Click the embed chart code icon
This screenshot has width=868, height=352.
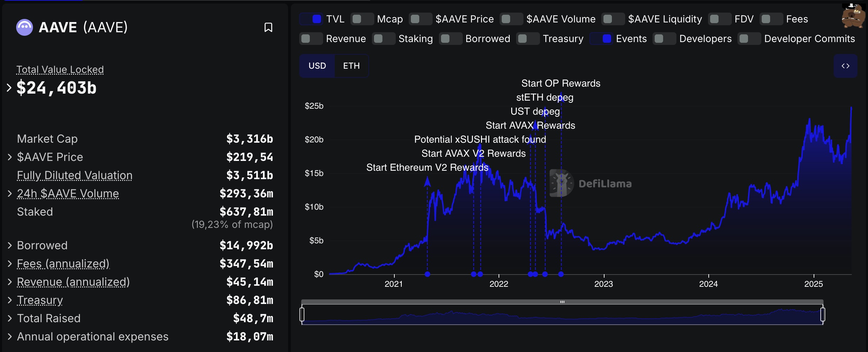pos(845,66)
